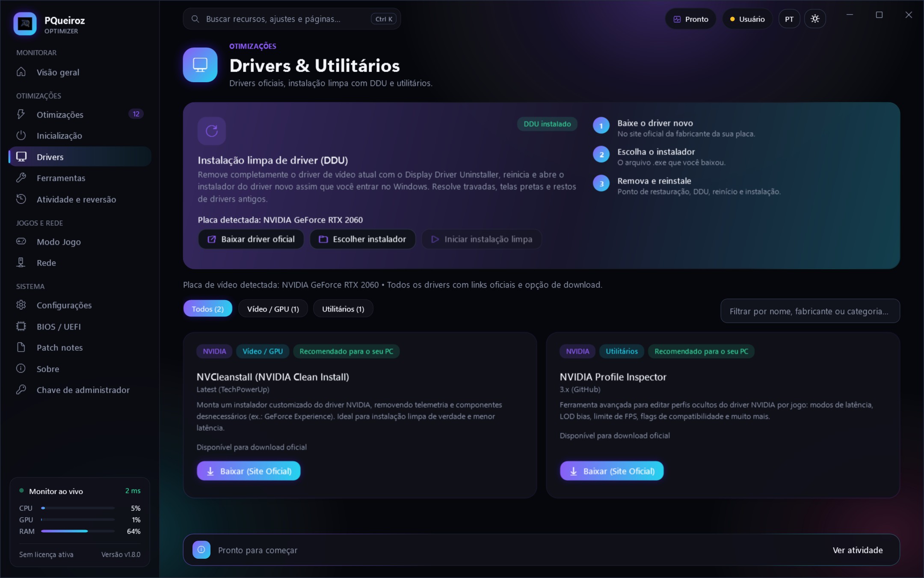Select the Drivers sidebar item
The width and height of the screenshot is (924, 578).
[x=80, y=157]
